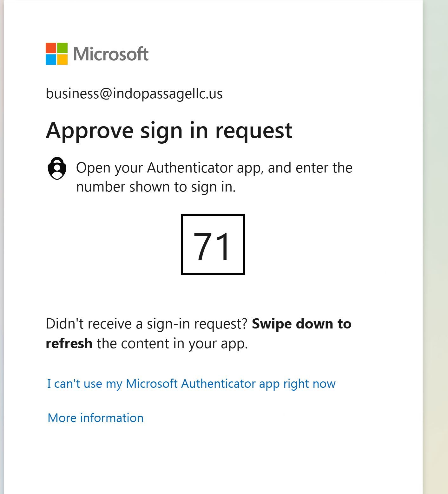Image resolution: width=448 pixels, height=494 pixels.
Task: Click the "Open your Authenticator app" instruction line
Action: [x=214, y=168]
